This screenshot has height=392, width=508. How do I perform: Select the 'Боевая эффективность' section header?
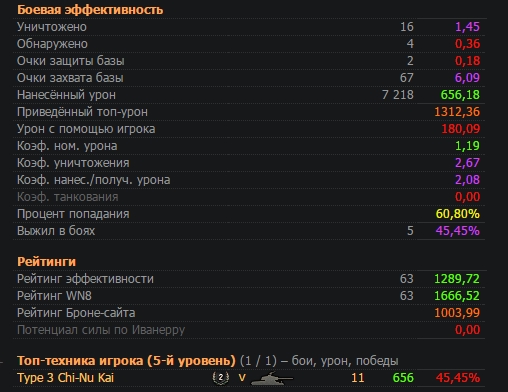click(90, 10)
